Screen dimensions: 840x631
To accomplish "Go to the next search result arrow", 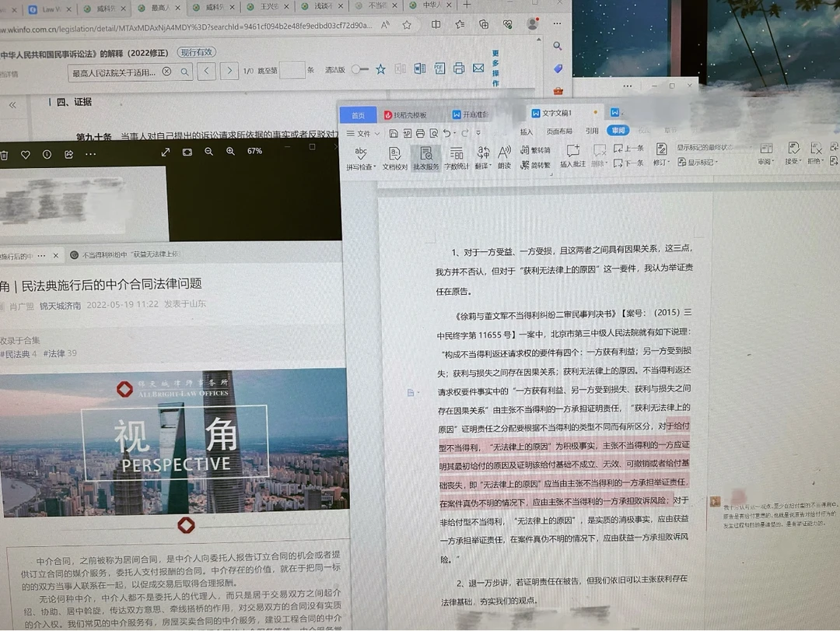I will pyautogui.click(x=229, y=71).
